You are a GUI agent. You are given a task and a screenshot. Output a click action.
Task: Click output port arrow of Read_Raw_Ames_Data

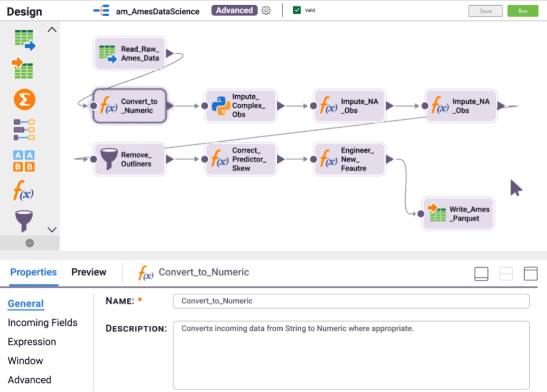[170, 53]
